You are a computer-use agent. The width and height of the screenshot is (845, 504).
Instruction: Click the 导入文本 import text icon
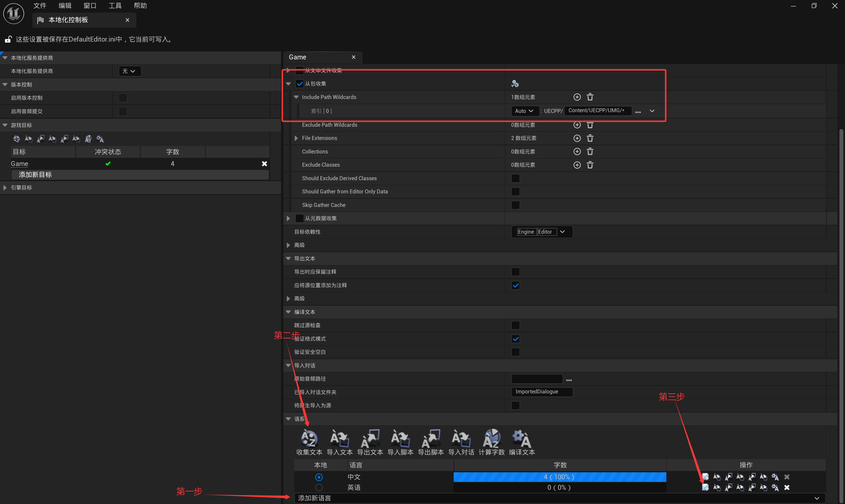pyautogui.click(x=339, y=438)
